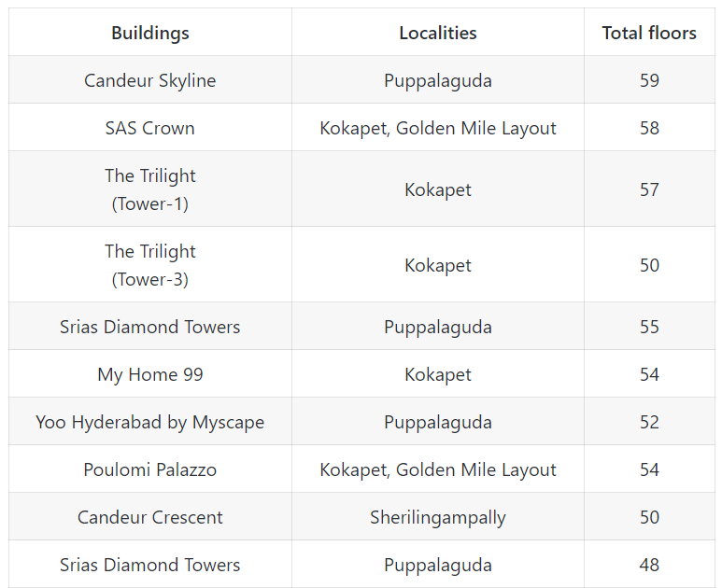The width and height of the screenshot is (722, 588).
Task: Select the SAS Crown building cell
Action: (149, 128)
